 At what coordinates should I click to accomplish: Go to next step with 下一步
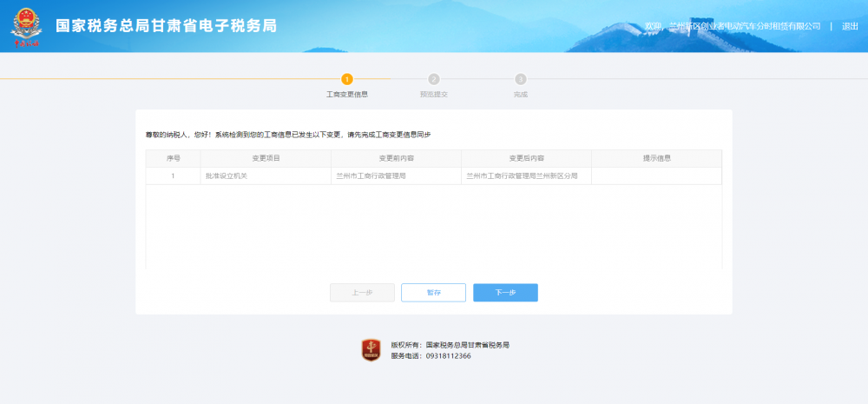(x=505, y=293)
